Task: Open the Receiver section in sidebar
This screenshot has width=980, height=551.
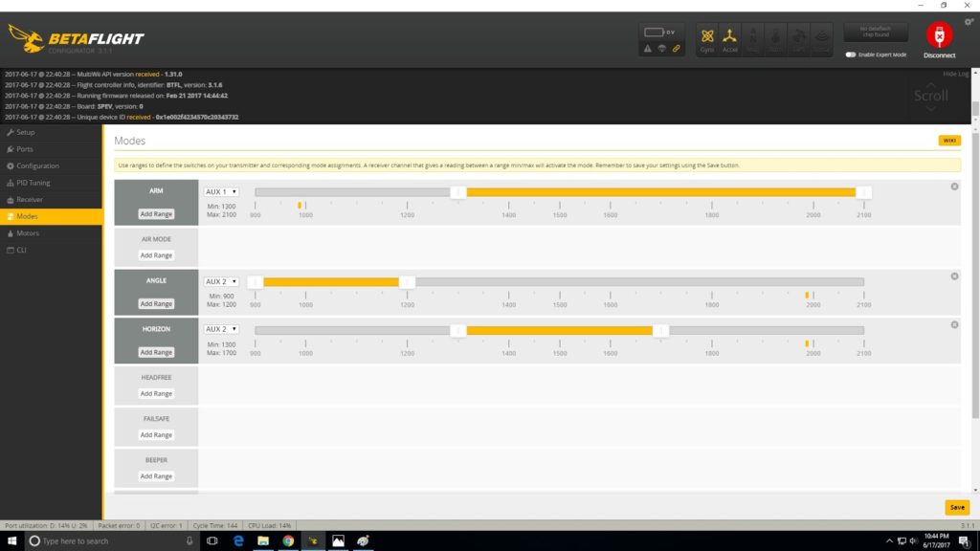Action: coord(31,199)
